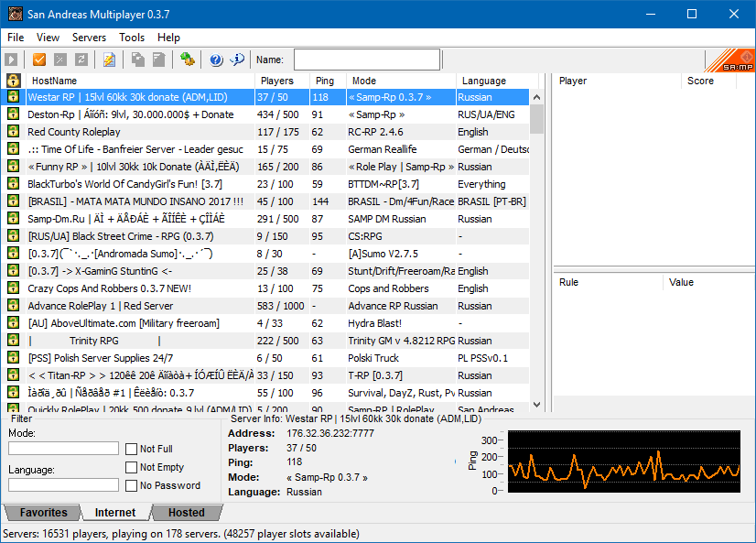Click the Player column header
Viewport: 756px width, 543px height.
click(617, 81)
